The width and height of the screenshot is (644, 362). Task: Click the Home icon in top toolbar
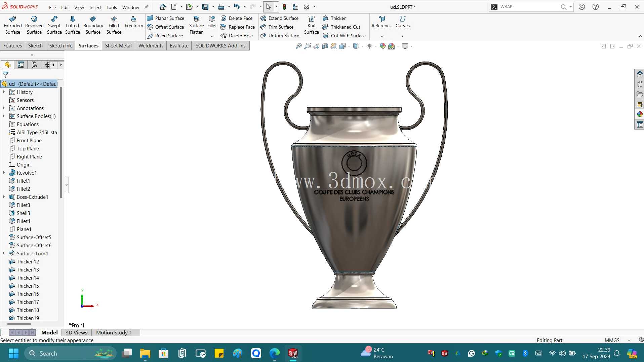click(x=163, y=7)
